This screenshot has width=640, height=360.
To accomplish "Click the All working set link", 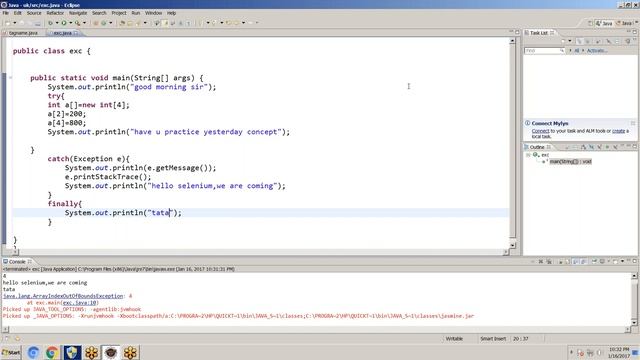I will (x=577, y=51).
